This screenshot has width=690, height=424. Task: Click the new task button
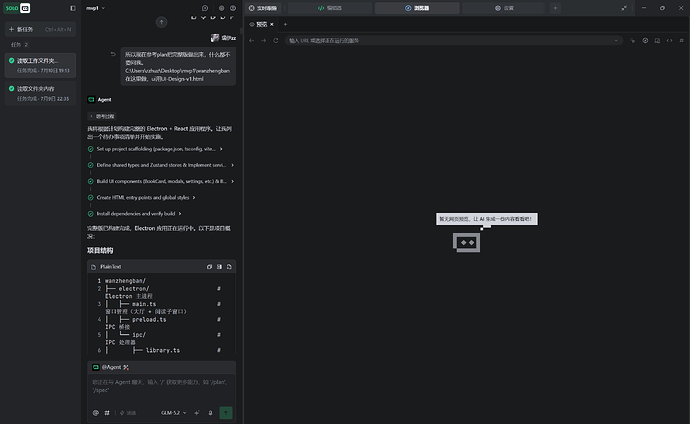point(40,29)
